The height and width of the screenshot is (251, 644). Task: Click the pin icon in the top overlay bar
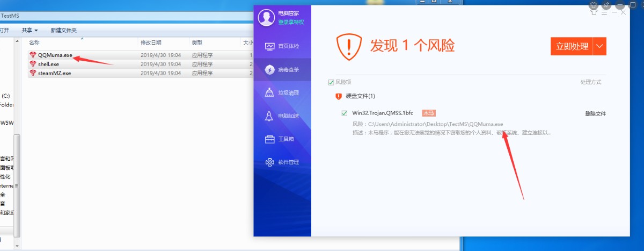(606, 4)
